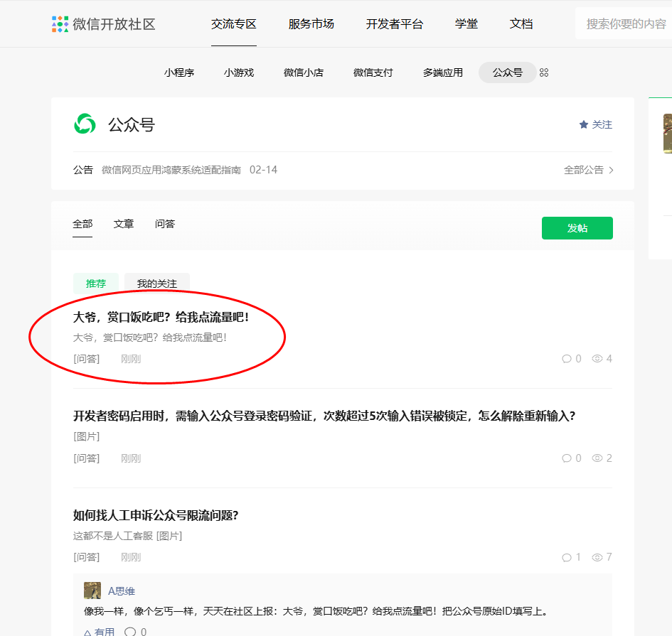Viewport: 672px width, 636px height.
Task: Expand the chevron next to 全部公告
Action: pyautogui.click(x=611, y=170)
